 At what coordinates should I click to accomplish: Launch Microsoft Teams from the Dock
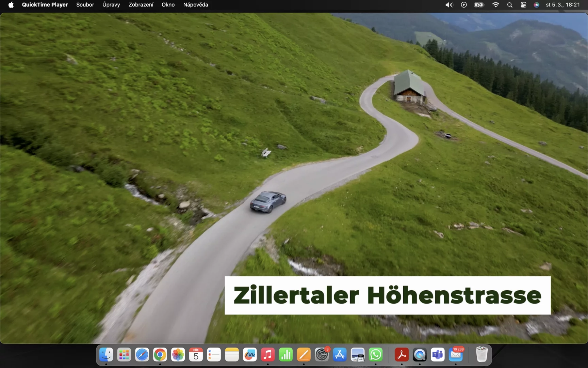coord(438,355)
